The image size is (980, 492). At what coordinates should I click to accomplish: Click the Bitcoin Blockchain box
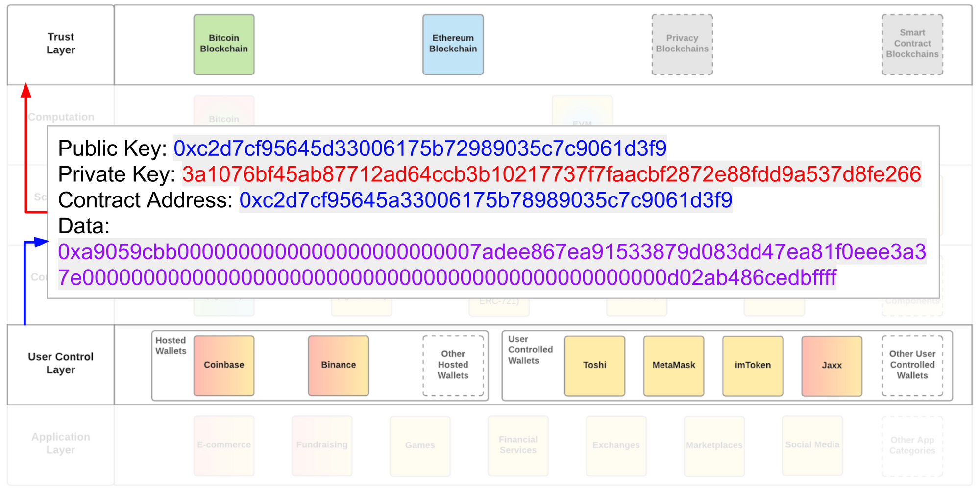pyautogui.click(x=224, y=45)
